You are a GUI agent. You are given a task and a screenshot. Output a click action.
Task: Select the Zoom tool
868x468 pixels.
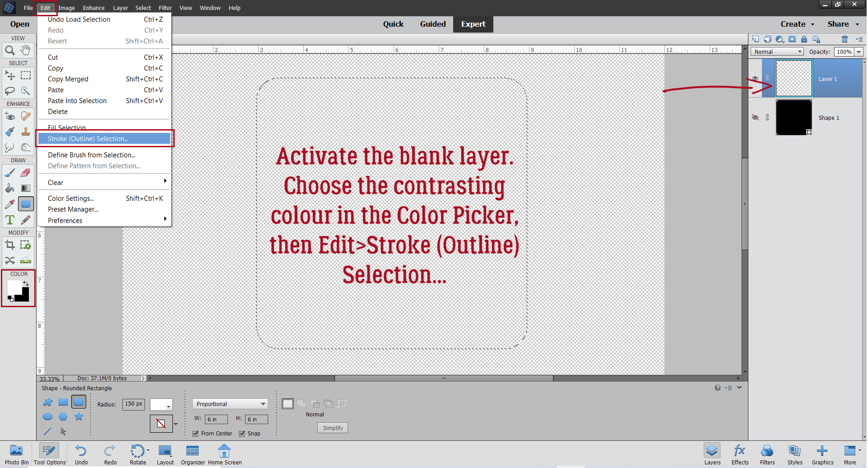click(10, 50)
